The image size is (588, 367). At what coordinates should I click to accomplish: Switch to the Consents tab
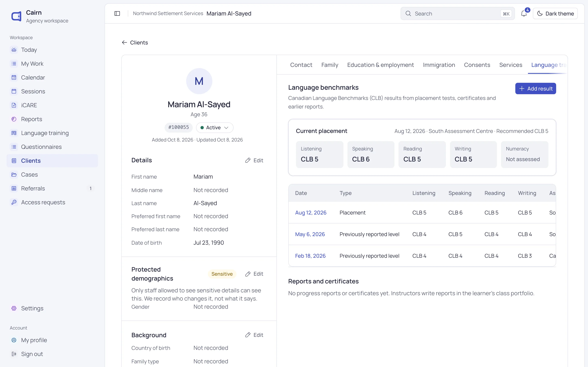(x=477, y=65)
